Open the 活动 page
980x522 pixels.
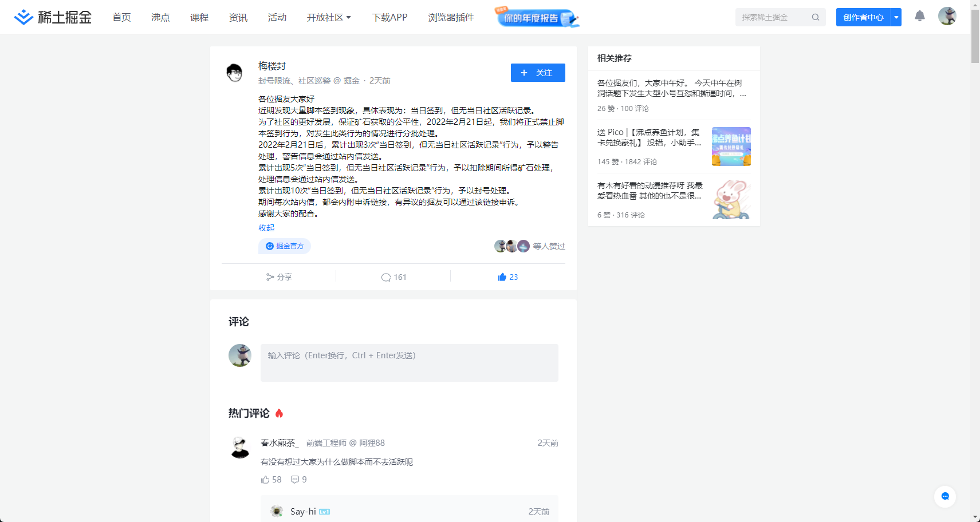[277, 17]
